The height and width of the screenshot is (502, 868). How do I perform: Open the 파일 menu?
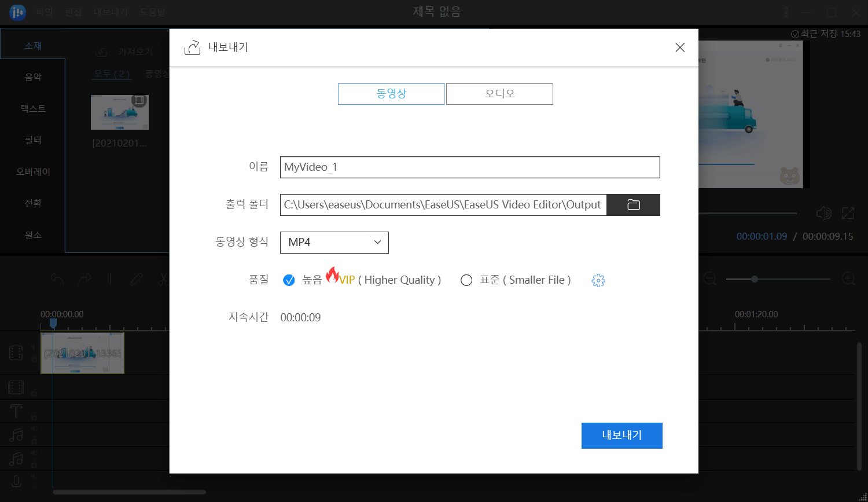43,12
